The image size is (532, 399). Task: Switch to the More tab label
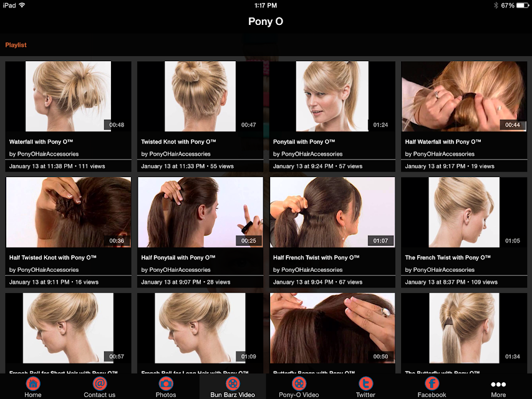click(x=498, y=395)
